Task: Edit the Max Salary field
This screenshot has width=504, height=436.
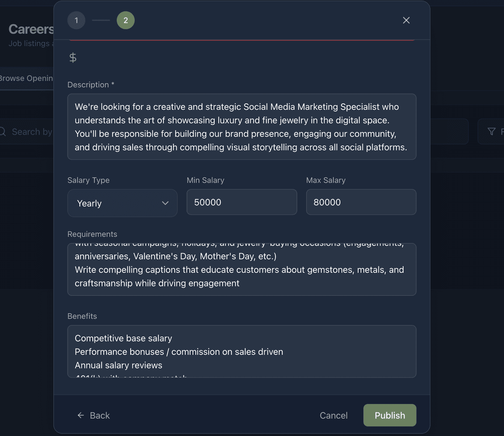Action: pos(361,202)
